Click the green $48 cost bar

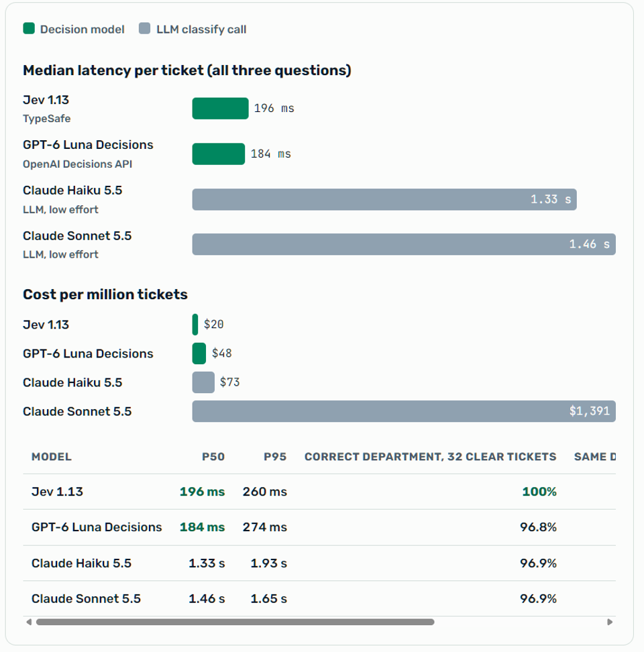[199, 354]
